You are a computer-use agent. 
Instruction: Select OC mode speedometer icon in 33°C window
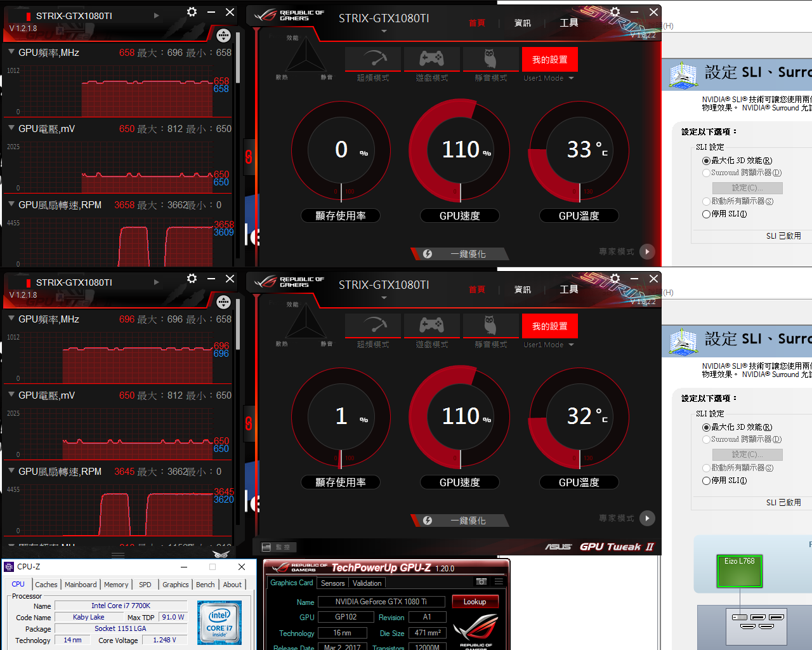(373, 59)
